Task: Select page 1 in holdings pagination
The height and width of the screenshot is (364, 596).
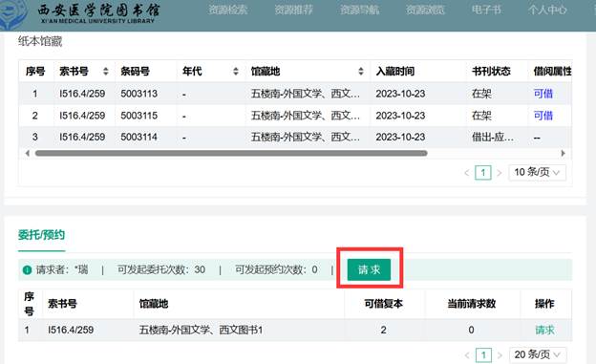Action: [x=483, y=173]
